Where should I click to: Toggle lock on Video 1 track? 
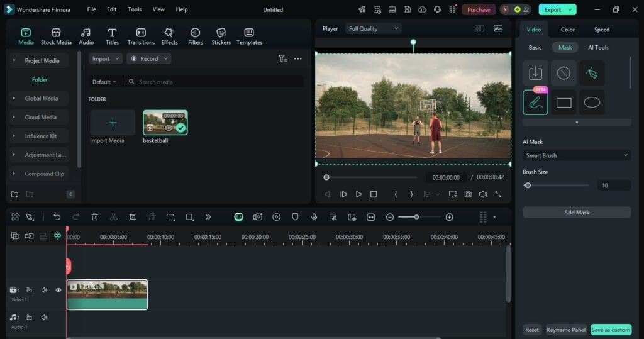click(x=29, y=290)
